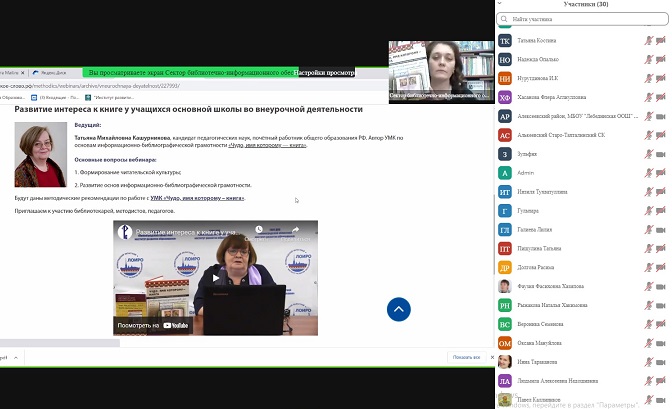Toggle the microphone icon for Татьяна Костина

click(x=648, y=40)
